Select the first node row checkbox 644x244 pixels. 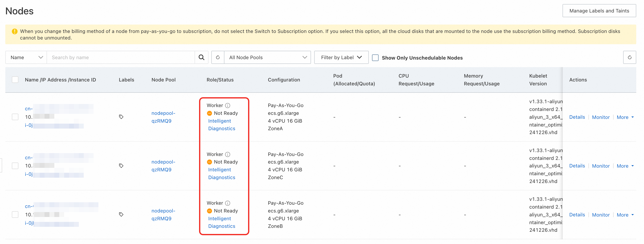15,117
